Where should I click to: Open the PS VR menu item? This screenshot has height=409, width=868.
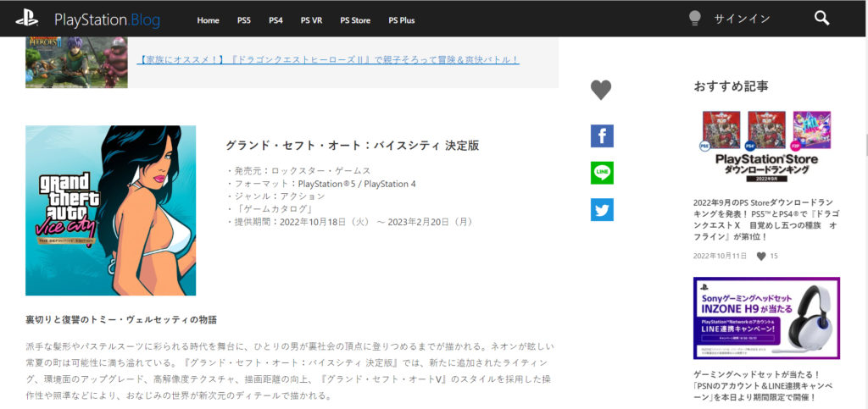(311, 19)
